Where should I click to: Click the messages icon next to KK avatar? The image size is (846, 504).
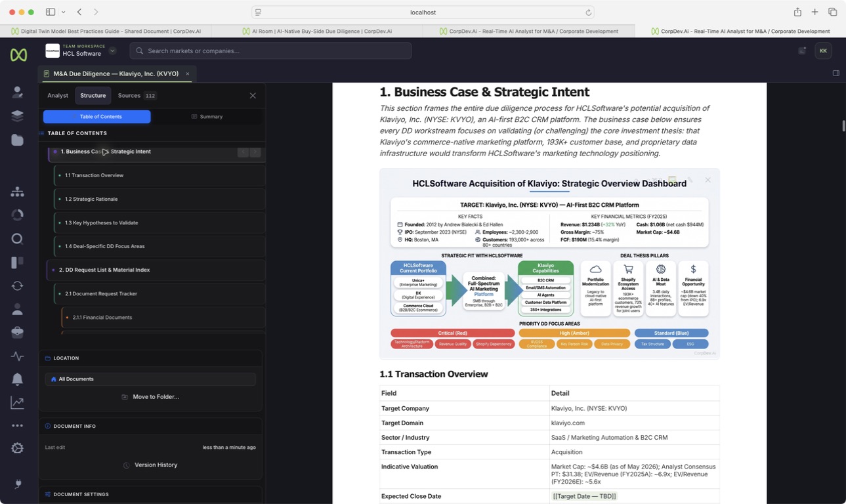[802, 51]
